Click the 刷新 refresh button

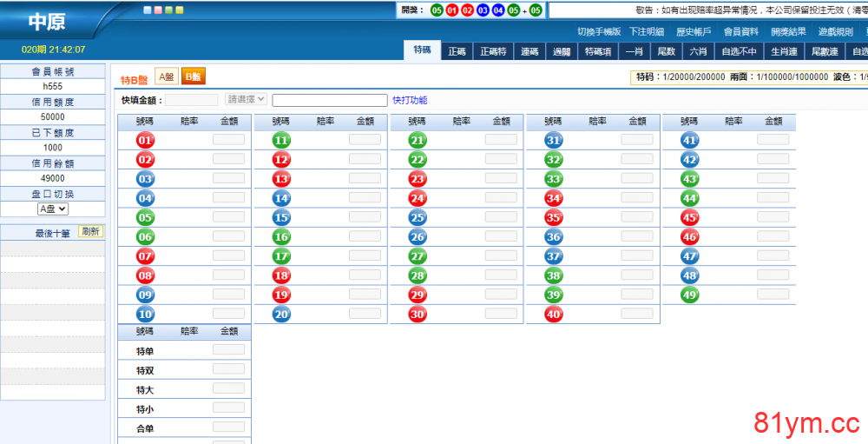click(x=90, y=231)
